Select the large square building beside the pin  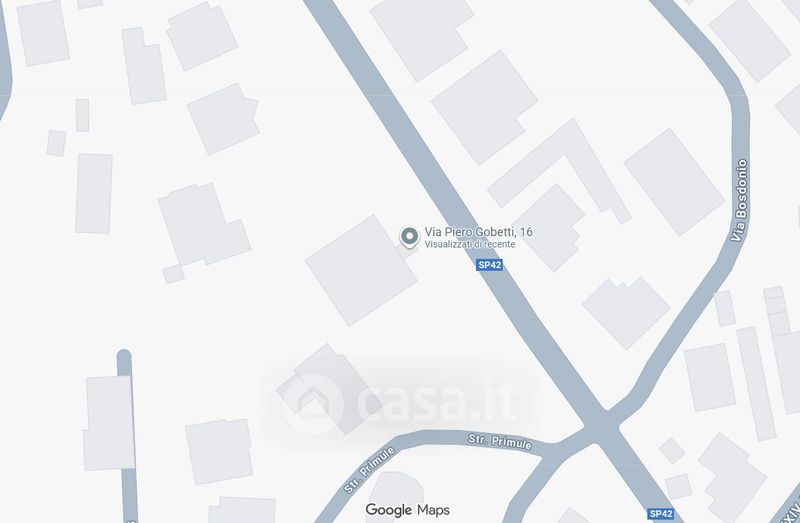click(x=361, y=270)
